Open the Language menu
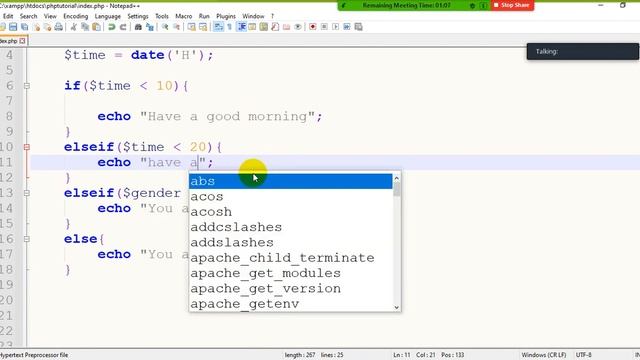Screen dimensions: 640x360 pos(107,16)
